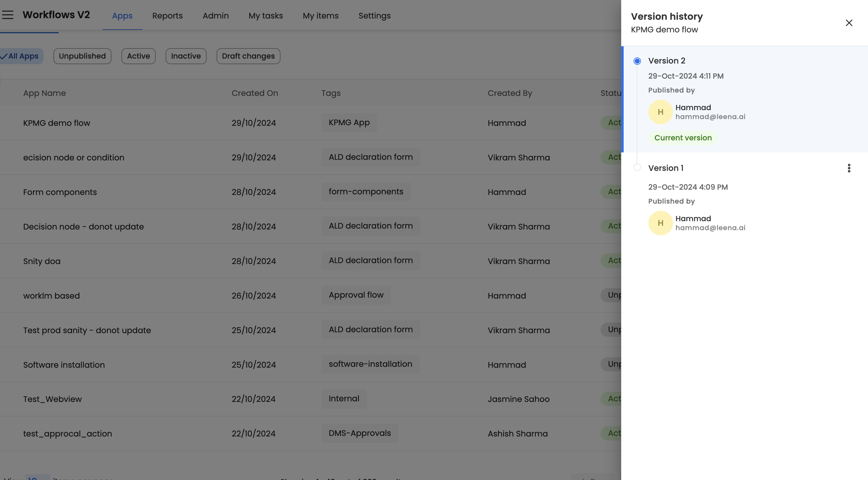The image size is (868, 480).
Task: Click checkmark on All Apps filter
Action: 4,56
